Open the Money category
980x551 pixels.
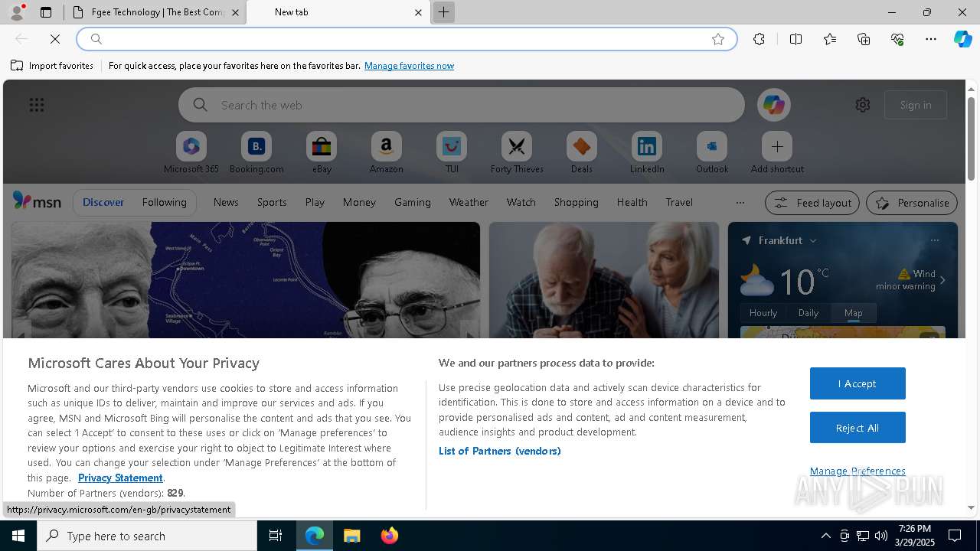359,202
